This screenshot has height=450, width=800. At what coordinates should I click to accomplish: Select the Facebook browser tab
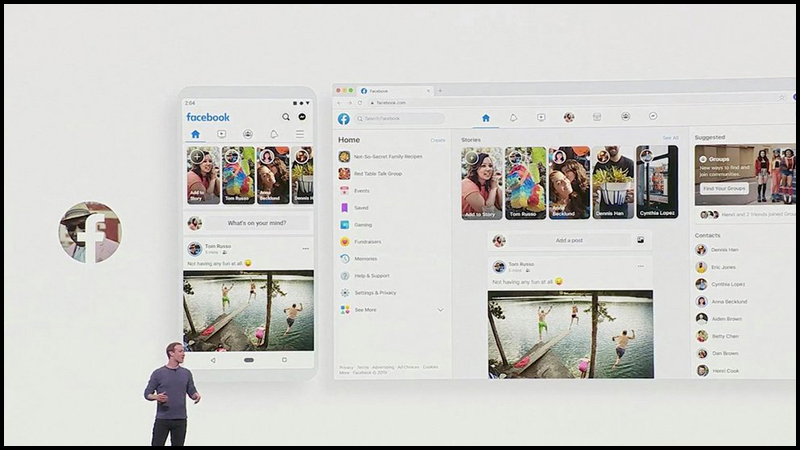(396, 91)
